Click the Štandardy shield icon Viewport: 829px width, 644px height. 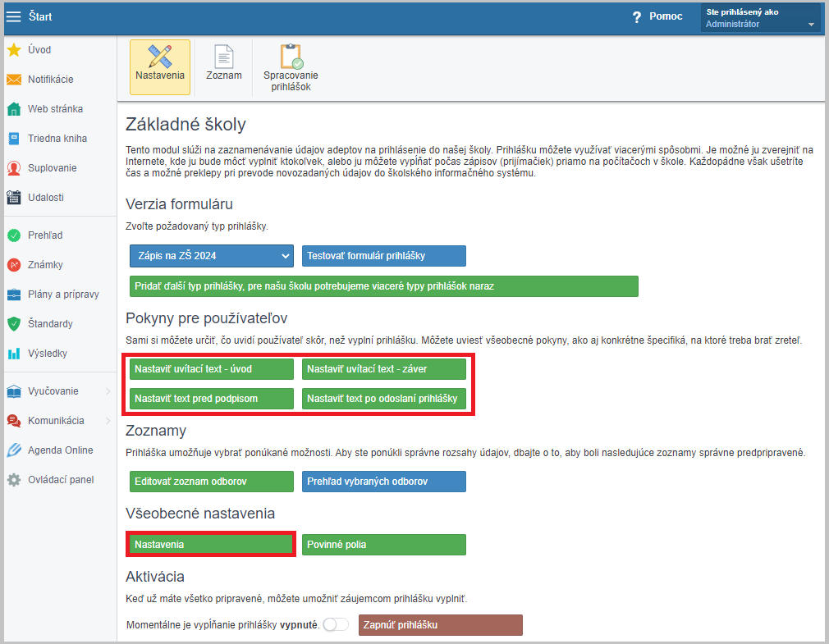(x=14, y=324)
